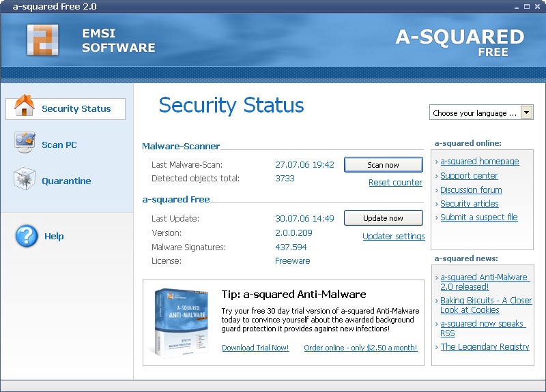Click the house icon beside Security Status
Viewport: 546px width, 392px height.
24,106
